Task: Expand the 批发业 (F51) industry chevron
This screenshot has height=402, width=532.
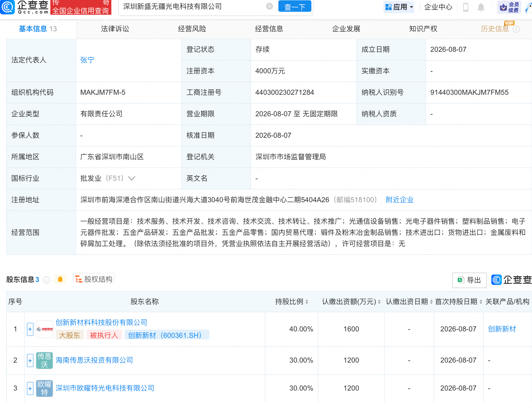Action: (132, 178)
